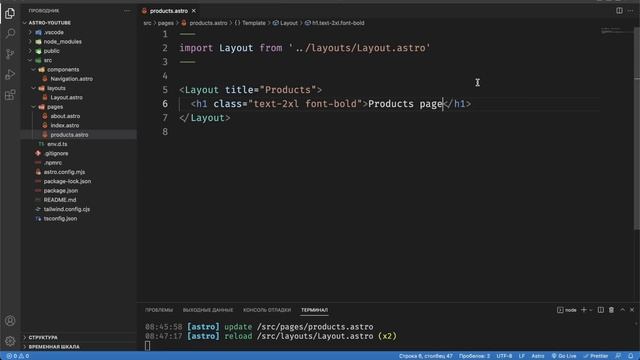Open the Explorer view in activity bar
Viewport: 640px width, 360px height.
[x=10, y=13]
